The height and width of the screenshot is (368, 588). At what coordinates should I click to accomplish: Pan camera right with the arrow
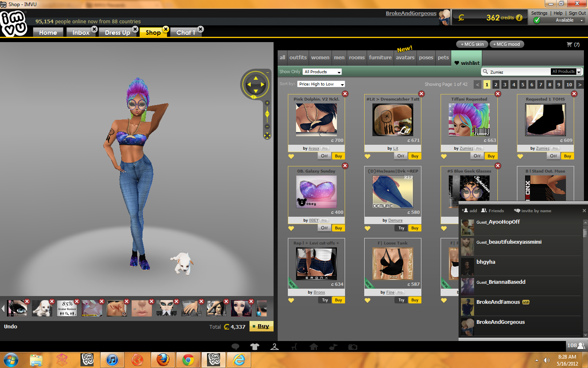(263, 85)
